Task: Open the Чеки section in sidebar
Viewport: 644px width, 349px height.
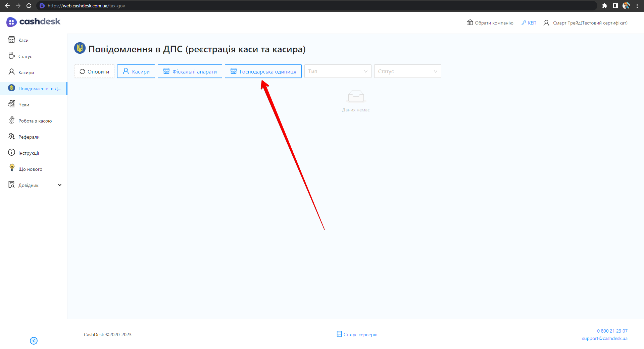Action: 23,105
